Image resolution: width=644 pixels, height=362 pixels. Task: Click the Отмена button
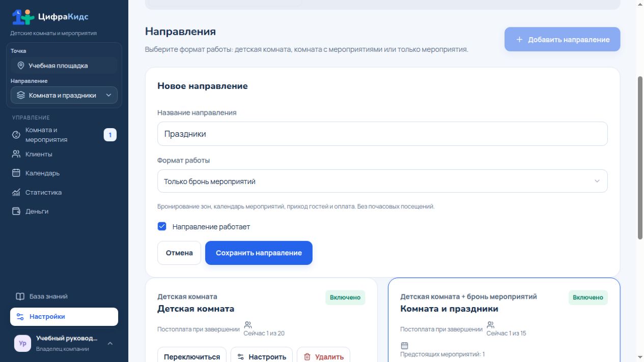point(179,253)
